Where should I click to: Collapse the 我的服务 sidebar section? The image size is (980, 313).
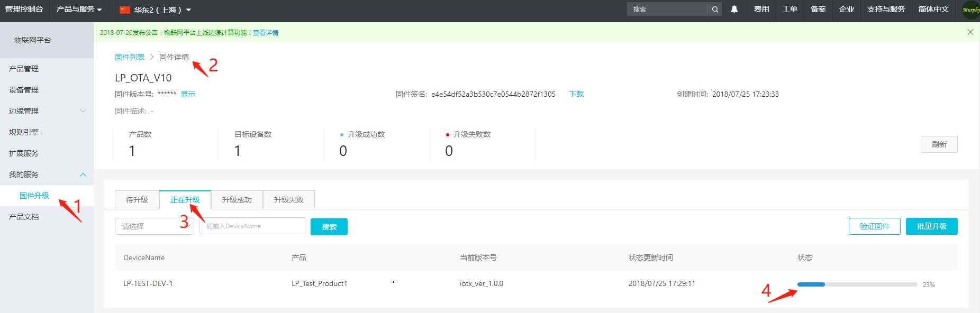pyautogui.click(x=83, y=174)
